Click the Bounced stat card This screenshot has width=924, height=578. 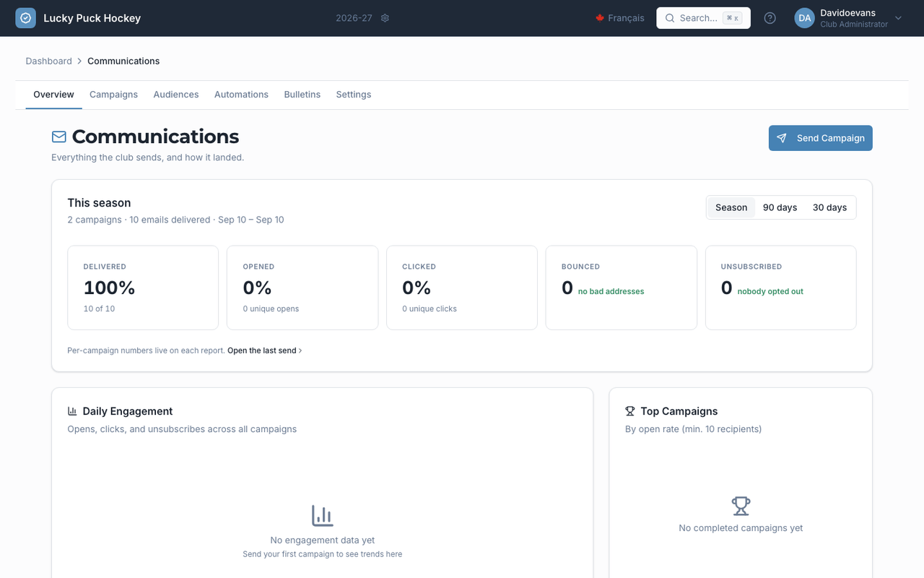622,288
